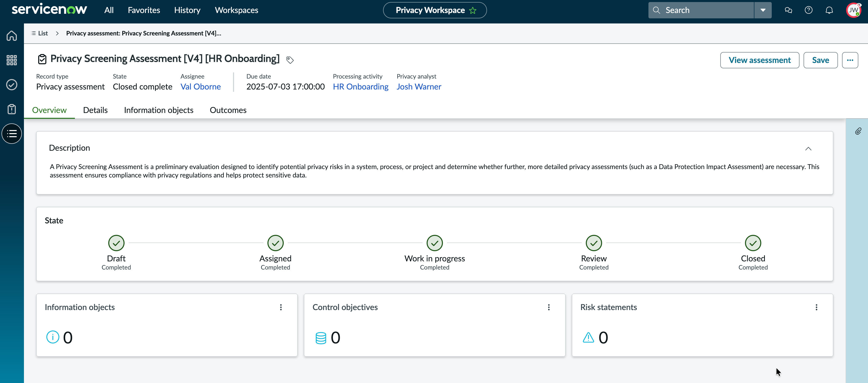This screenshot has width=868, height=383.
Task: Click the Privacy Screening Assessment title heading
Action: pos(165,59)
